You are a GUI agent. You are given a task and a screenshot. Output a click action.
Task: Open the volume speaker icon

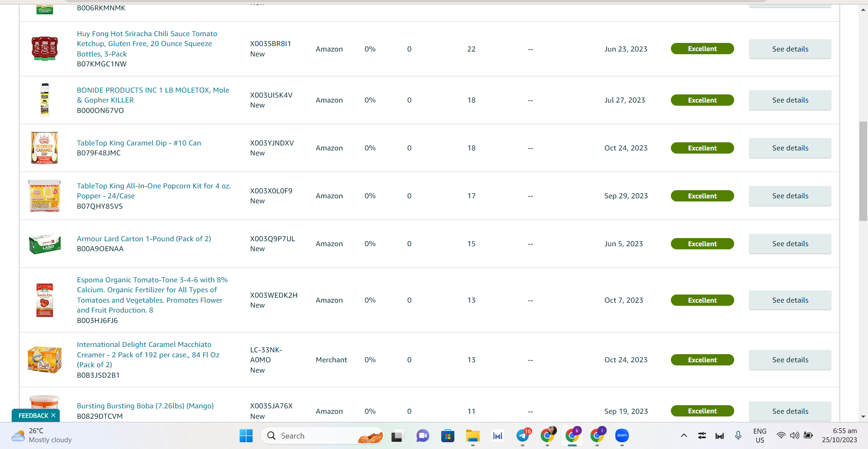click(x=794, y=435)
